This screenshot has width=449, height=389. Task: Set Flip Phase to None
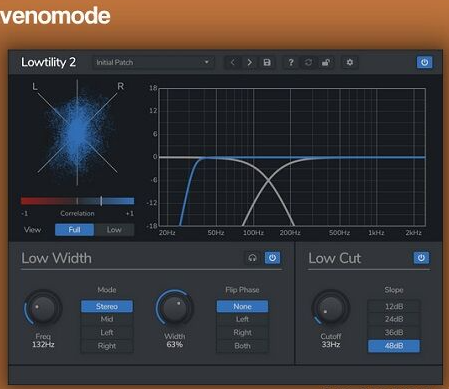[x=242, y=306]
